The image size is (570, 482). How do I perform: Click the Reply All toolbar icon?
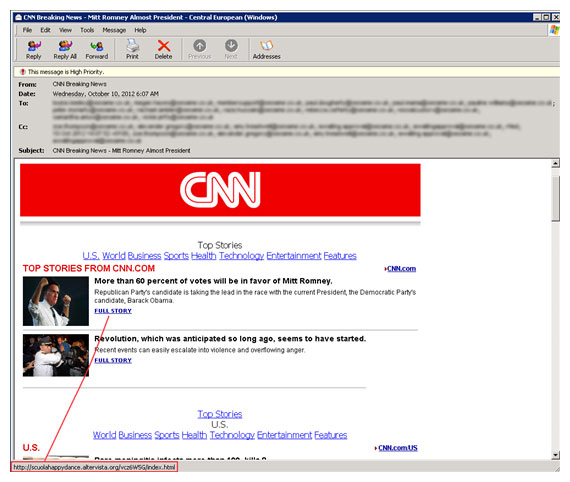click(x=65, y=50)
